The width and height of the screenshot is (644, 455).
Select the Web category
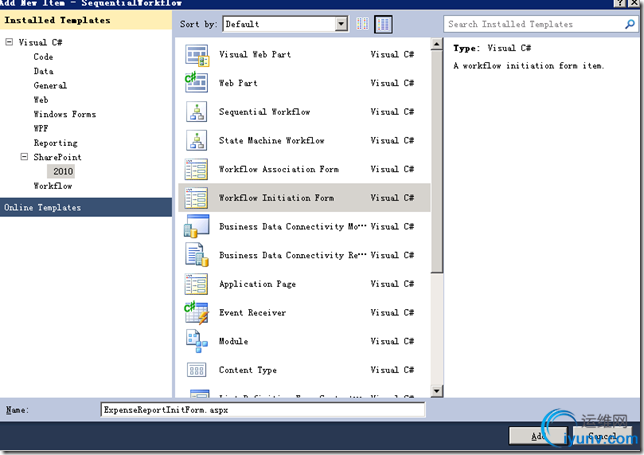(41, 100)
